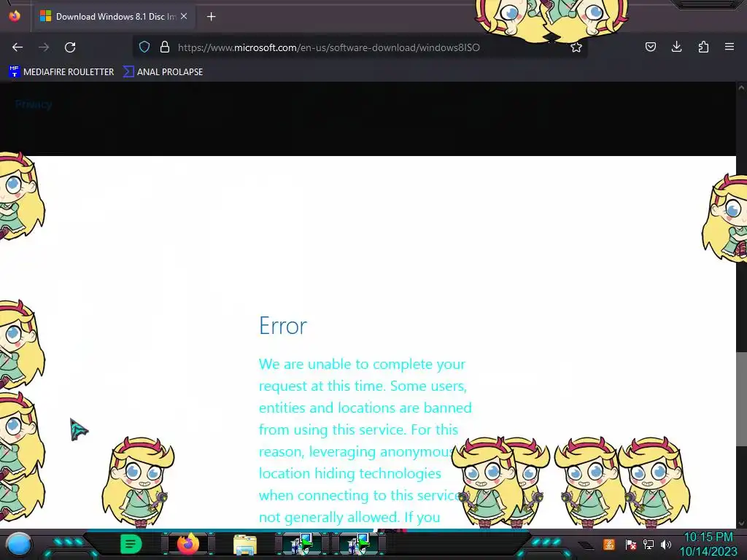Open File Explorer from the taskbar
Screen dimensions: 747x560
coord(245,544)
